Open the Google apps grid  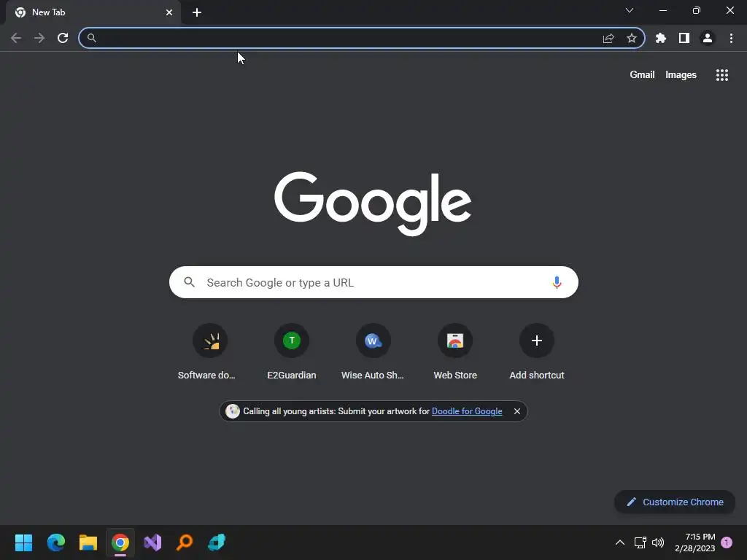pyautogui.click(x=722, y=75)
